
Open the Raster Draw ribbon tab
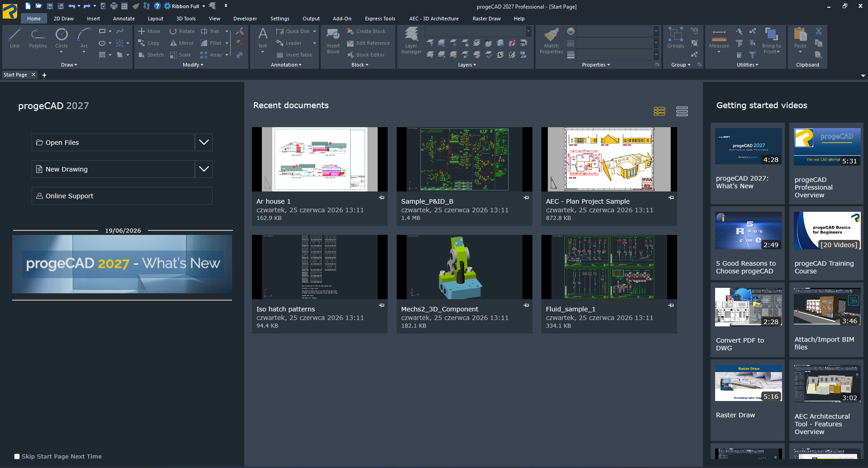487,19
